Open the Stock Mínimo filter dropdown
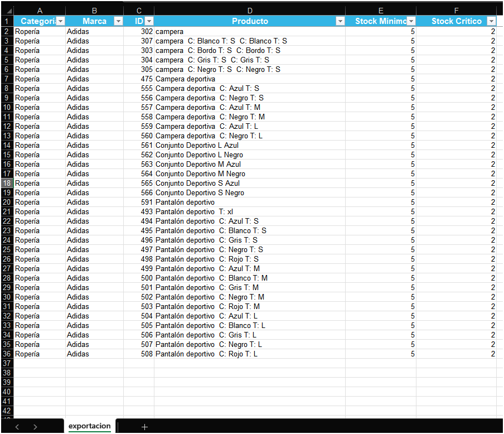504x434 pixels. [x=411, y=21]
